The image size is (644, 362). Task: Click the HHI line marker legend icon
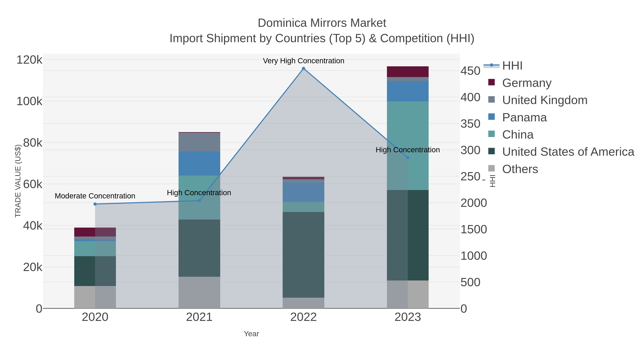click(491, 65)
